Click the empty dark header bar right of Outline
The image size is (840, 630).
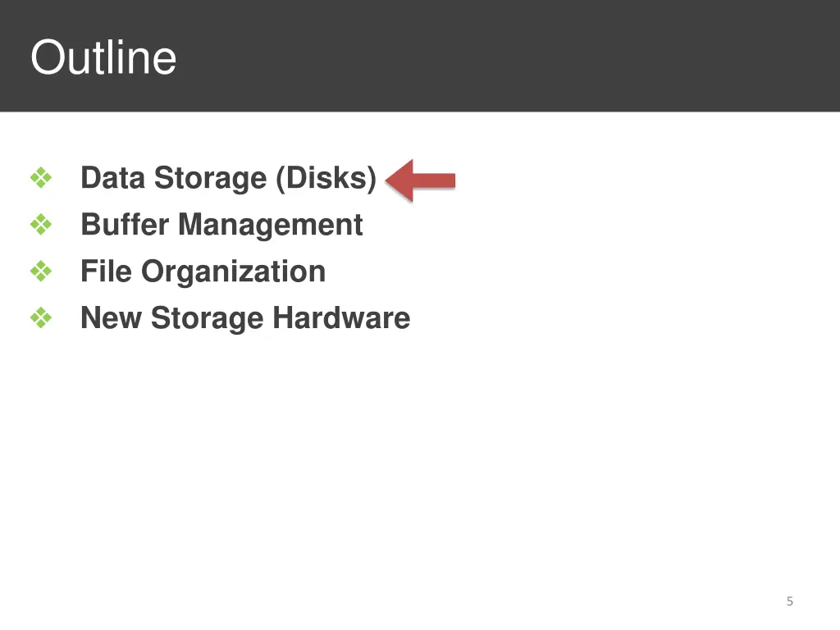(509, 56)
